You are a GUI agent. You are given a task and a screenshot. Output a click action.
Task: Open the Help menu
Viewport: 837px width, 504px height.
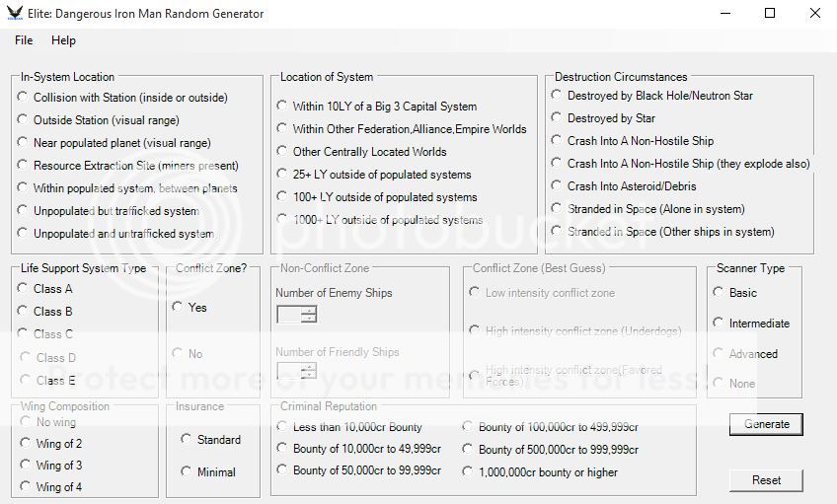(x=63, y=40)
